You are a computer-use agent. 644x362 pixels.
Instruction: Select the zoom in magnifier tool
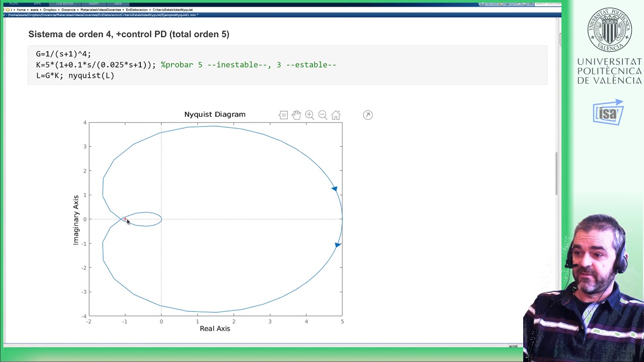point(309,115)
